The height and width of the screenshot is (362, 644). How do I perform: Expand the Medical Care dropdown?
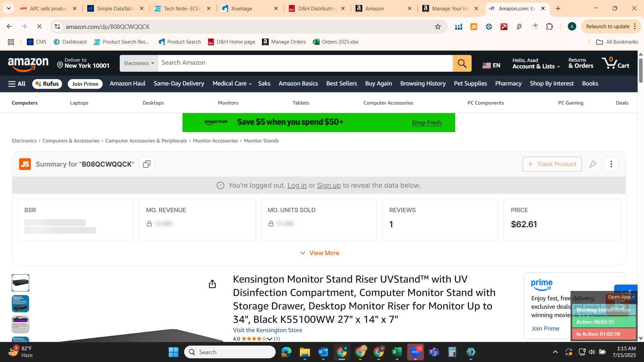click(232, 83)
